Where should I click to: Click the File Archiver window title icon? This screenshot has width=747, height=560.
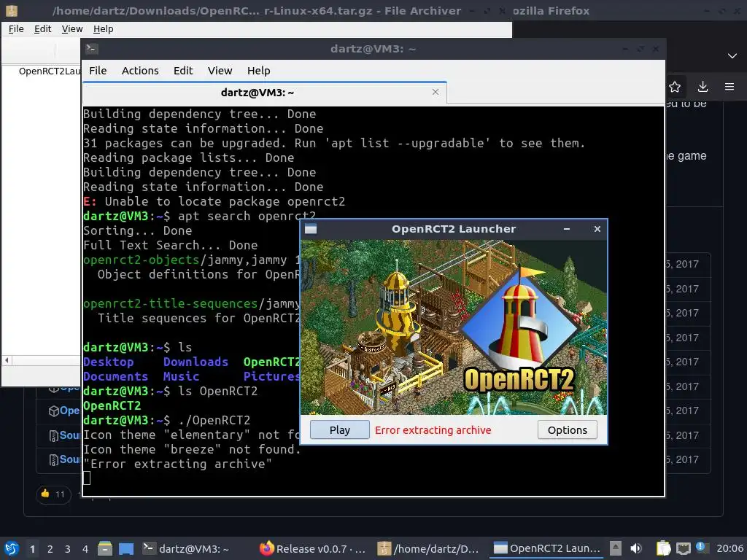coord(11,10)
